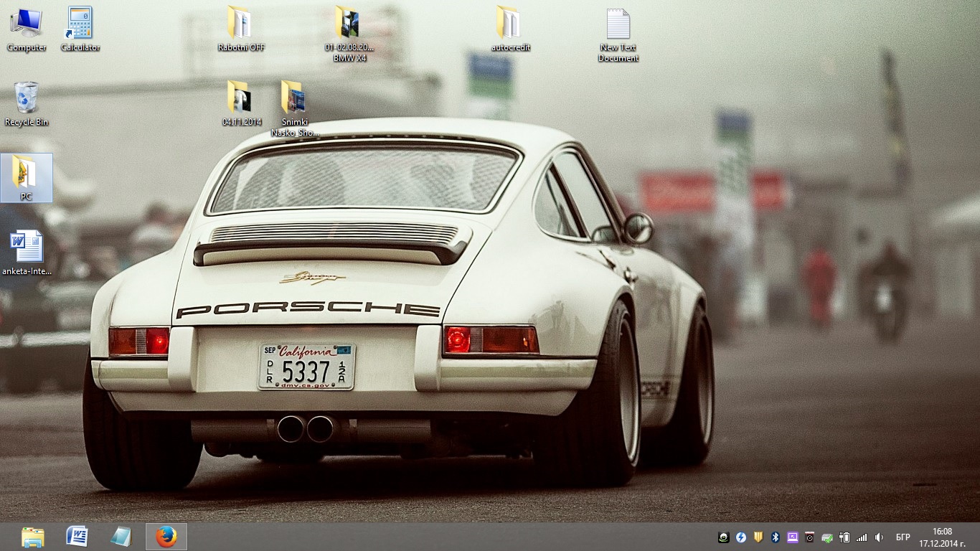Launch the Calculator shortcut
Viewport: 980px width, 551px height.
pyautogui.click(x=80, y=29)
